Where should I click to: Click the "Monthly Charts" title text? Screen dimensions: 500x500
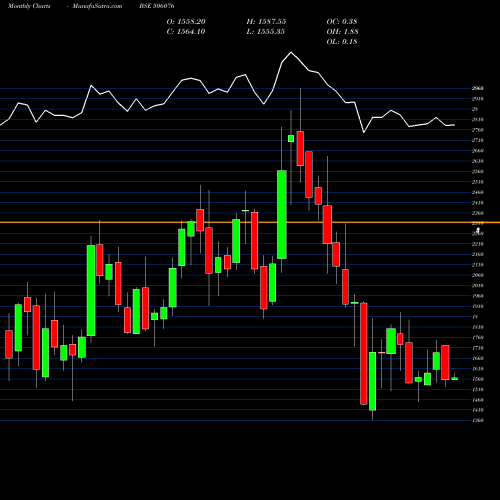point(29,6)
